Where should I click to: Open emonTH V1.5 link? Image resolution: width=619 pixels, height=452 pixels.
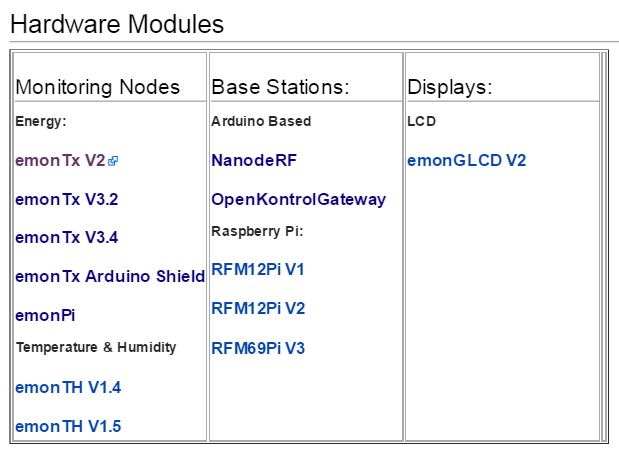68,427
